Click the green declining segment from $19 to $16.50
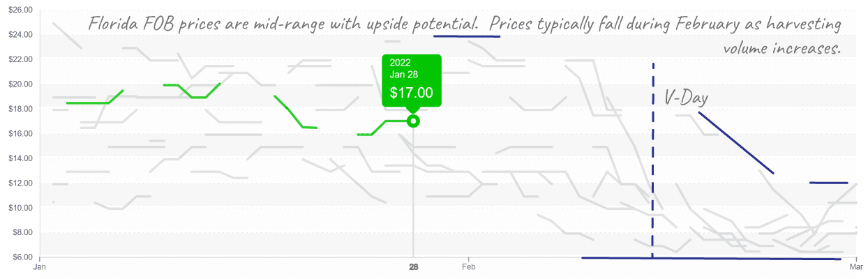The height and width of the screenshot is (279, 868). click(296, 112)
